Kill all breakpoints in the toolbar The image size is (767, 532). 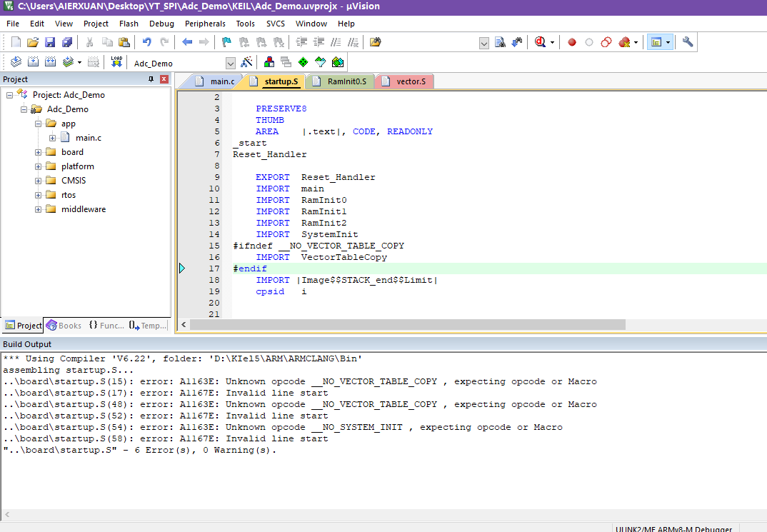click(x=624, y=42)
